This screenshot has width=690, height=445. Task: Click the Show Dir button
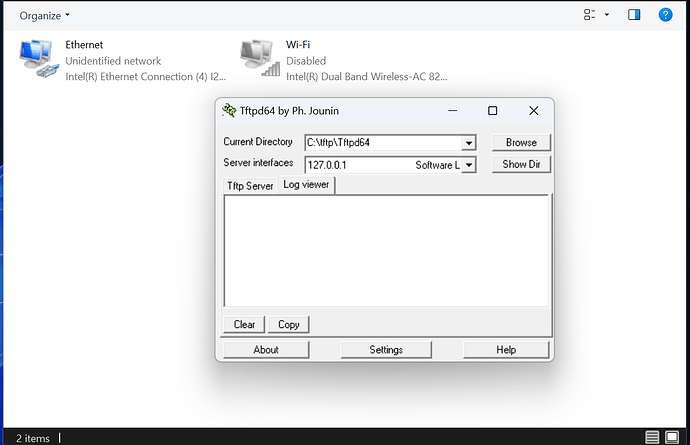click(521, 164)
